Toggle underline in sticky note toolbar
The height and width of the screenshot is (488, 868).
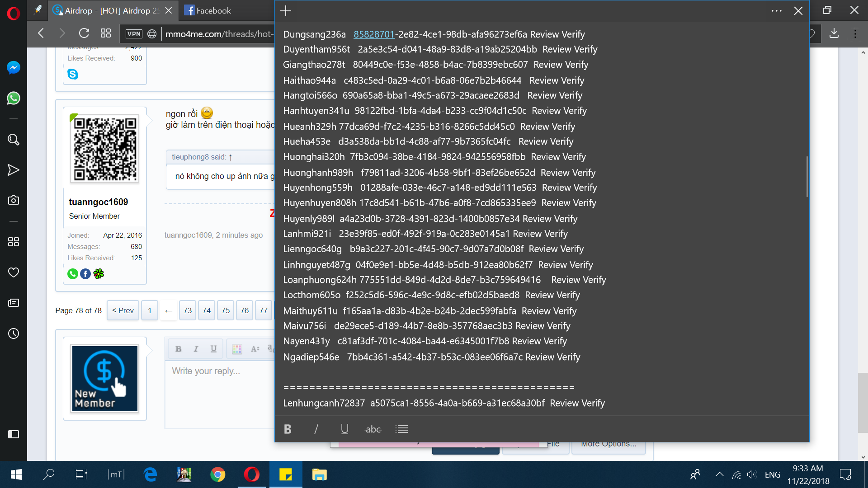(x=344, y=429)
